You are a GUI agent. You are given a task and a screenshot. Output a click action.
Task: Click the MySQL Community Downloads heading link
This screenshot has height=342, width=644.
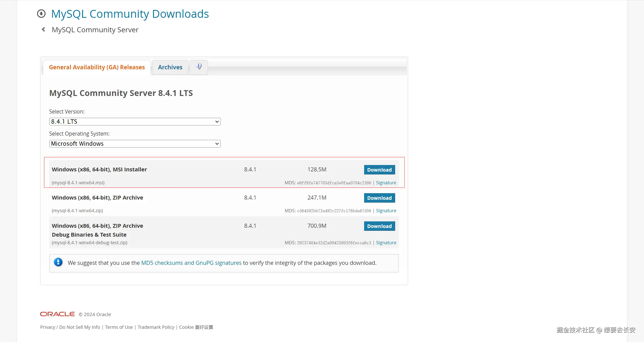(130, 14)
